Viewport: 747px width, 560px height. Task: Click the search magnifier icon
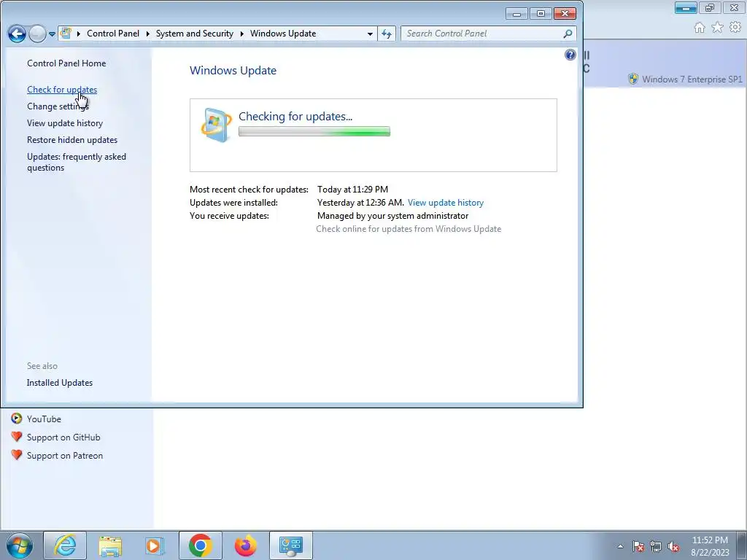[x=568, y=34]
